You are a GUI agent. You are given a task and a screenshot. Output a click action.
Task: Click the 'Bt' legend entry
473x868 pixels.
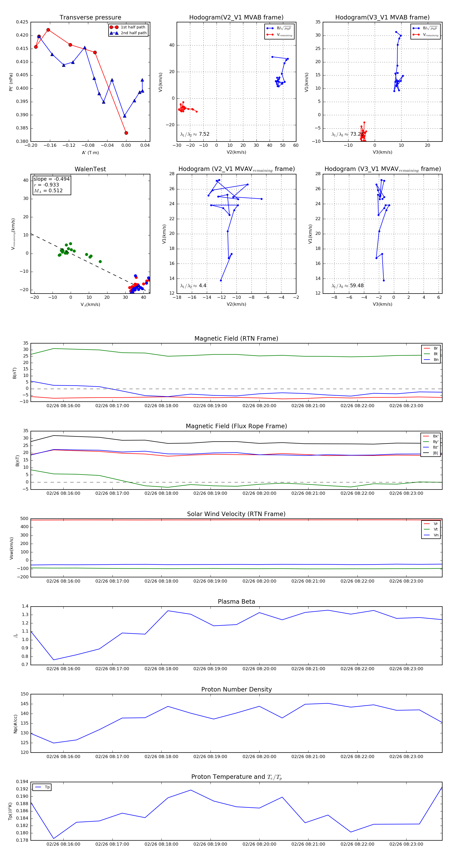click(431, 354)
